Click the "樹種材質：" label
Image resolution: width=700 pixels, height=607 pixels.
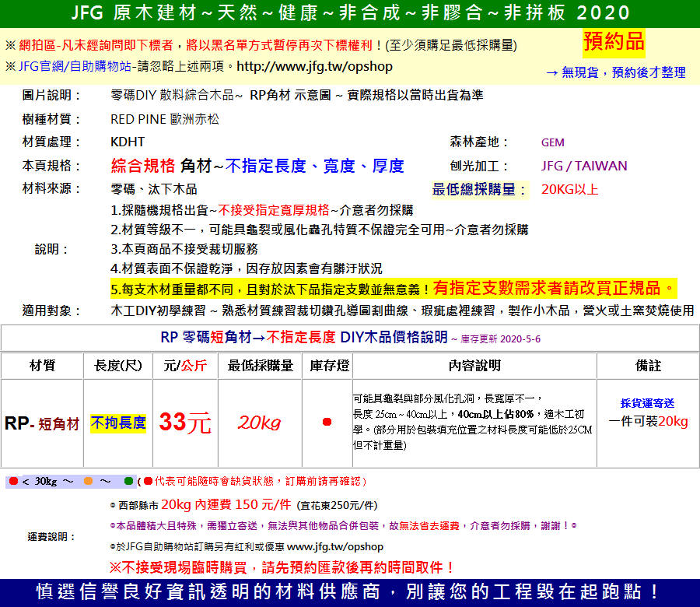(x=51, y=119)
